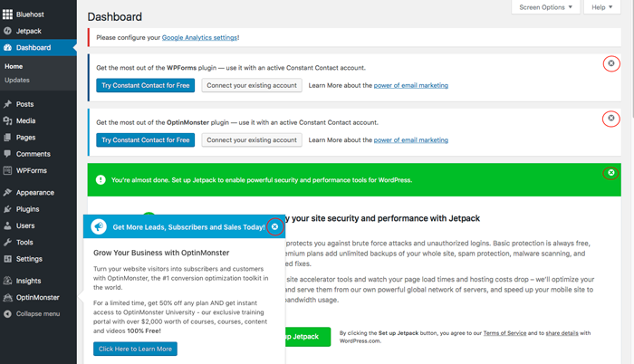The width and height of the screenshot is (634, 364).
Task: Click the Tools wrench icon
Action: (x=8, y=242)
